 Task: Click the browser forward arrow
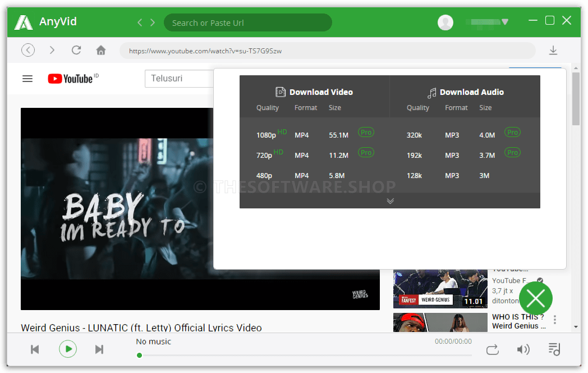click(x=52, y=50)
